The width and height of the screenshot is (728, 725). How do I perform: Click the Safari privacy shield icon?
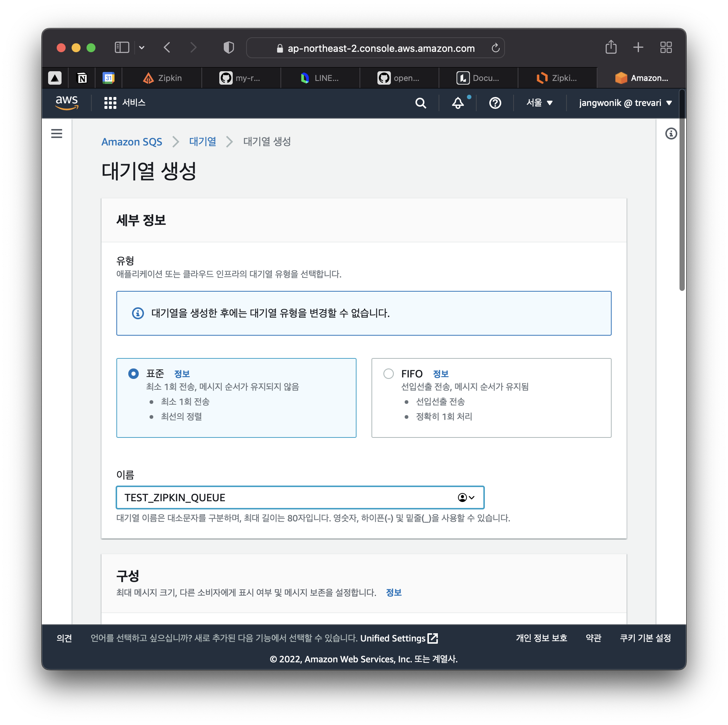tap(229, 48)
